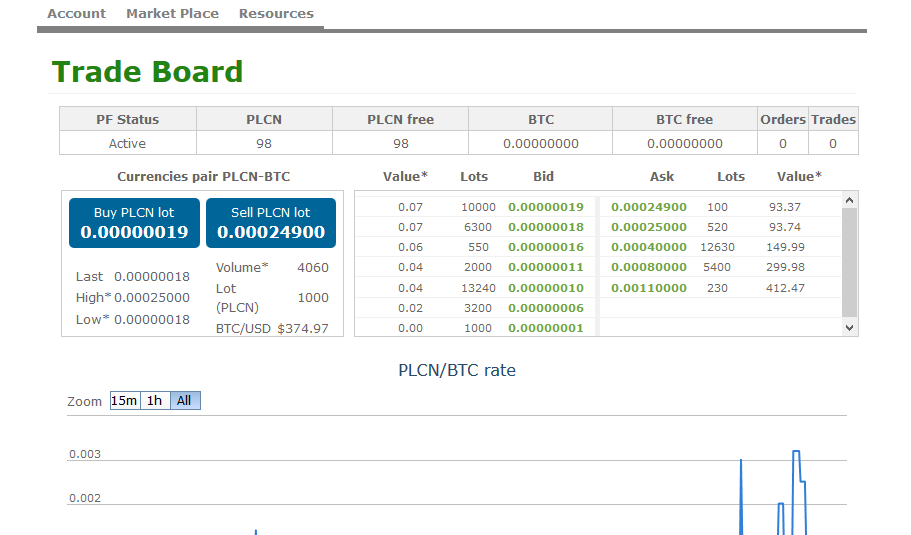
Task: Select bid price 0.00000016
Action: pos(546,247)
